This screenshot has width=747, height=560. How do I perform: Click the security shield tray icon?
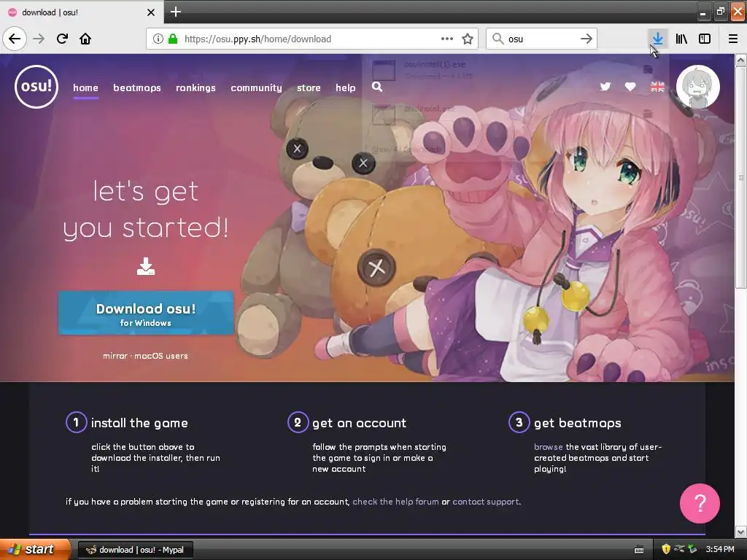pos(666,549)
